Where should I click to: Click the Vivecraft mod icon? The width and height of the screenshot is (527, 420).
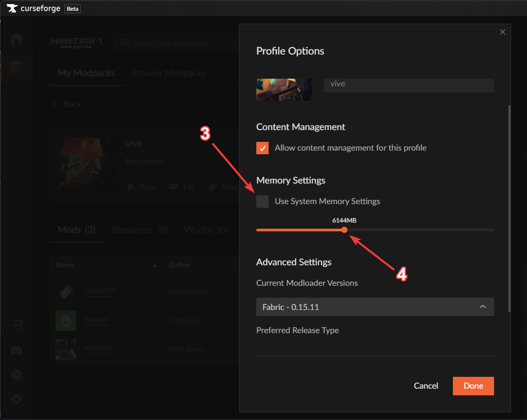point(66,349)
